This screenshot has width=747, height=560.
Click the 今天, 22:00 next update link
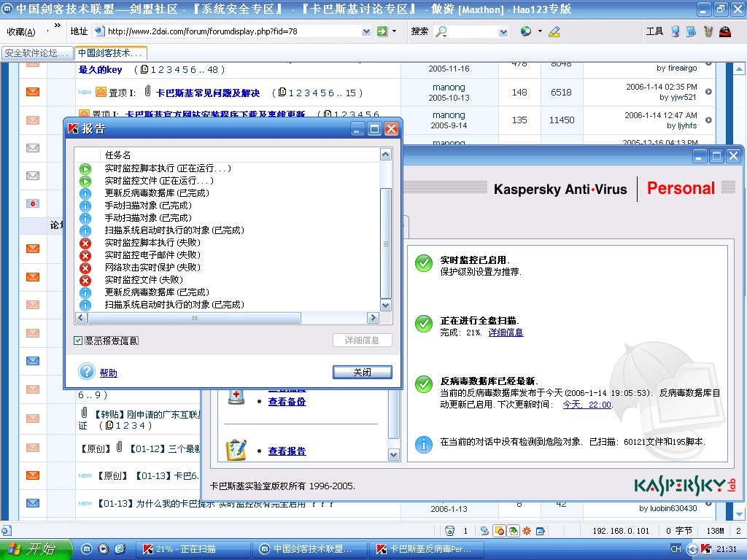(x=587, y=404)
